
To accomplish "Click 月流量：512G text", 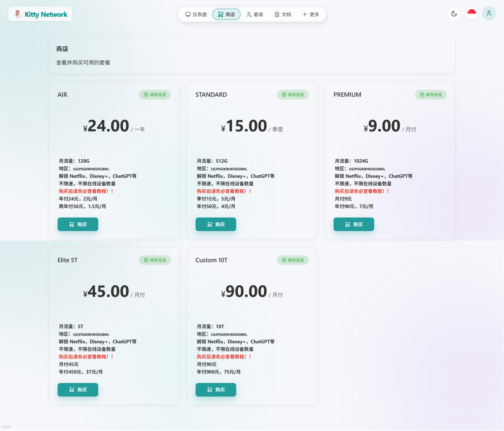I will [x=212, y=161].
